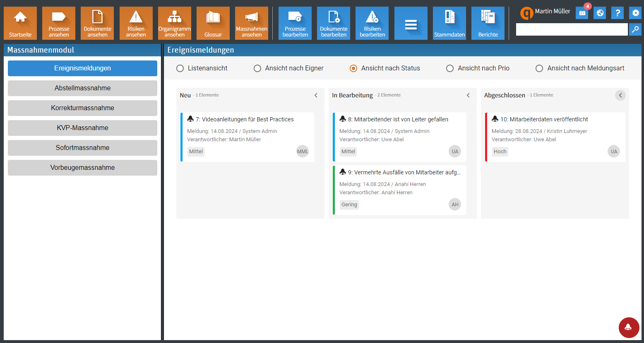Open card 8 Mitarbeitender ist von Leiter gefallen
The image size is (644, 343).
point(400,137)
